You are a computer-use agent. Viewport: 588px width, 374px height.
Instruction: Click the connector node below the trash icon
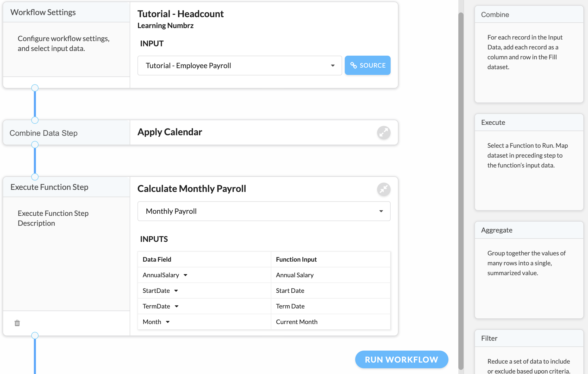(x=35, y=336)
